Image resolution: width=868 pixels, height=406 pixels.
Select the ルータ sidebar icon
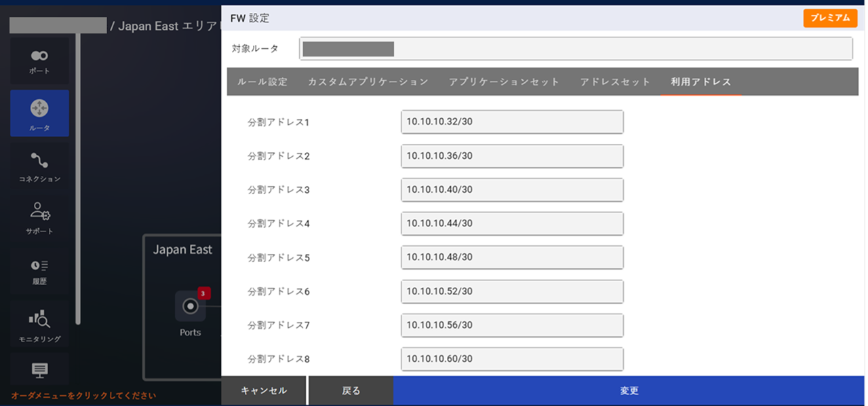[39, 113]
